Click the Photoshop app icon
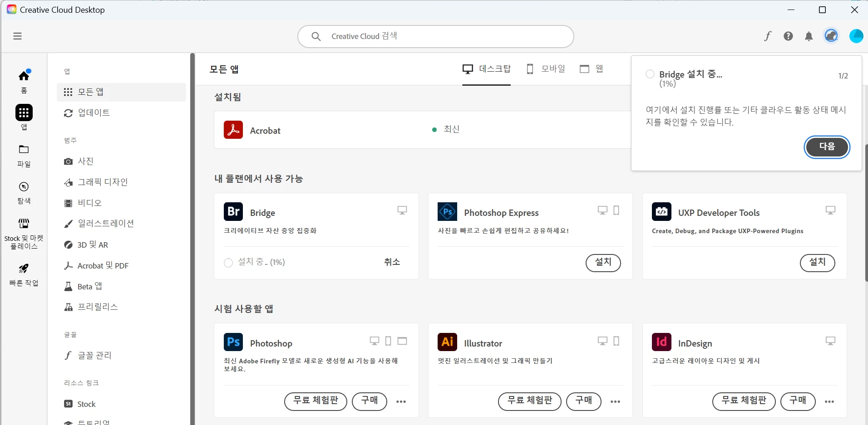This screenshot has height=425, width=868. (233, 342)
